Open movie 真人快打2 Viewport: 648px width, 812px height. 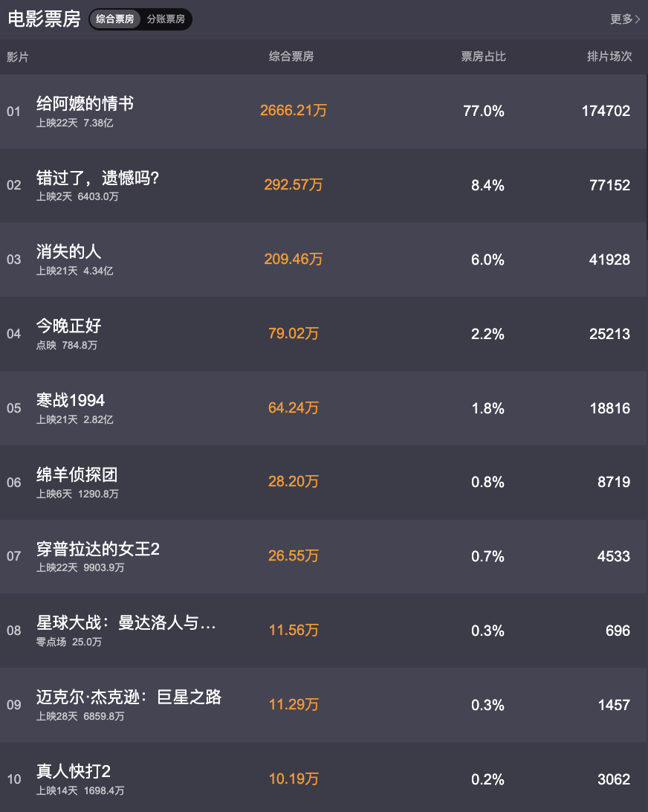tap(73, 772)
